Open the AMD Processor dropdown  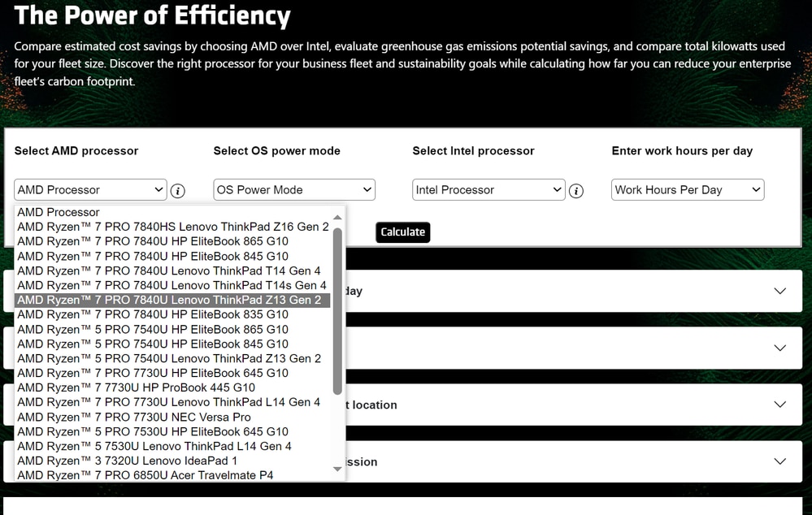[x=90, y=190]
